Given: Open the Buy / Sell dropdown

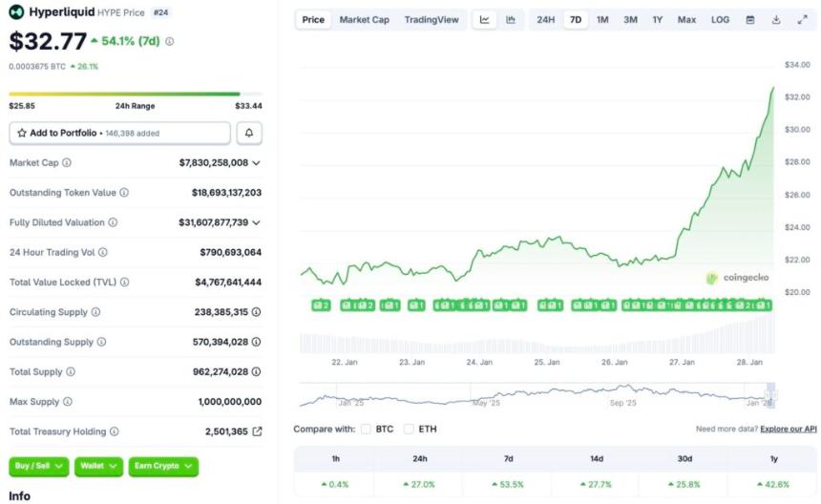Looking at the screenshot, I should 39,467.
